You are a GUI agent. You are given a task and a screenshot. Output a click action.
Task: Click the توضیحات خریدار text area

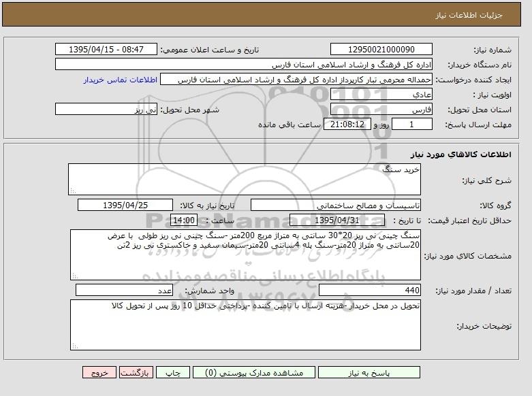(245, 325)
